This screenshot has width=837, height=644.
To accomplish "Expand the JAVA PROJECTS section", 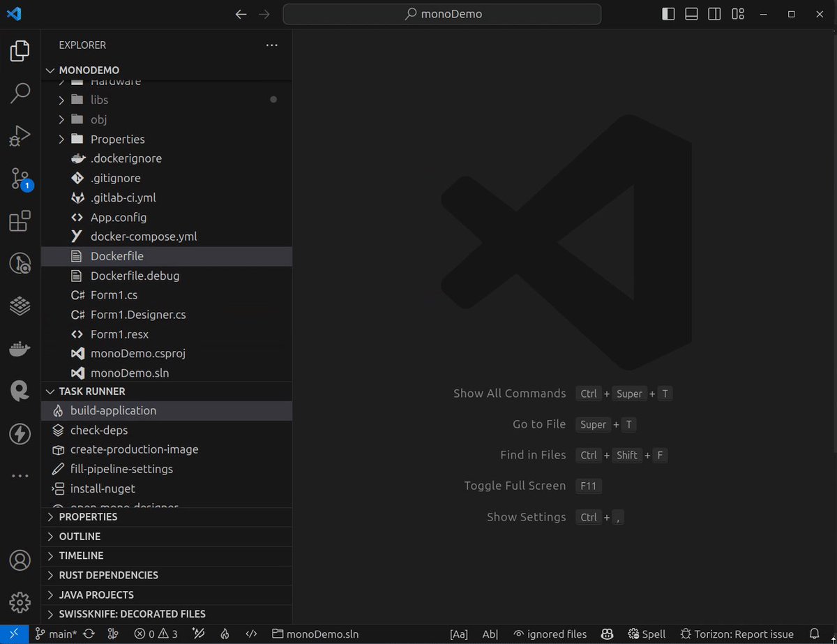I will (167, 595).
